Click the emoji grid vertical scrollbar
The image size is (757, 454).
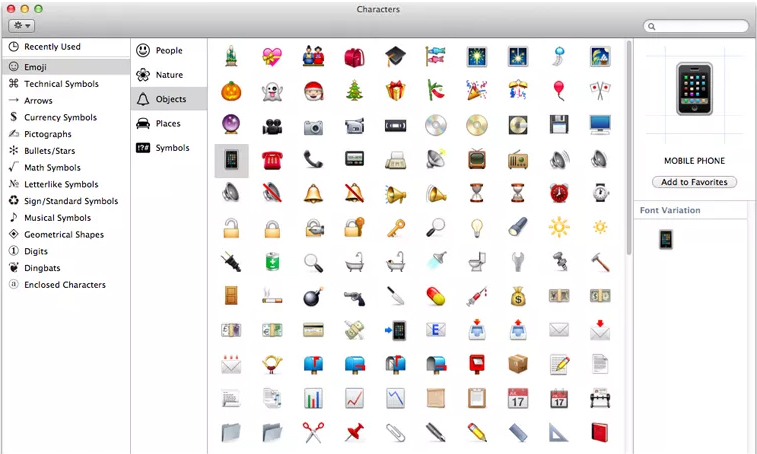tap(629, 148)
